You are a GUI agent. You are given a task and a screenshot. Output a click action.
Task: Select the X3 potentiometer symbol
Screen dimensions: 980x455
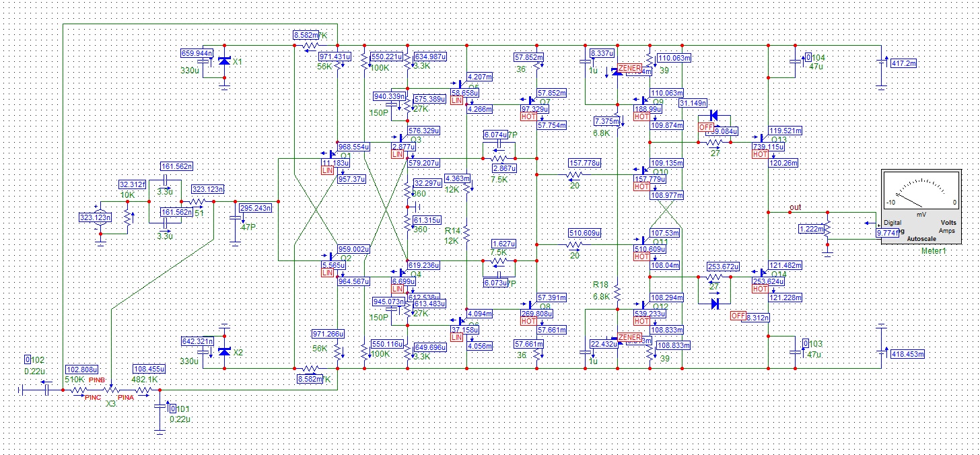[111, 390]
